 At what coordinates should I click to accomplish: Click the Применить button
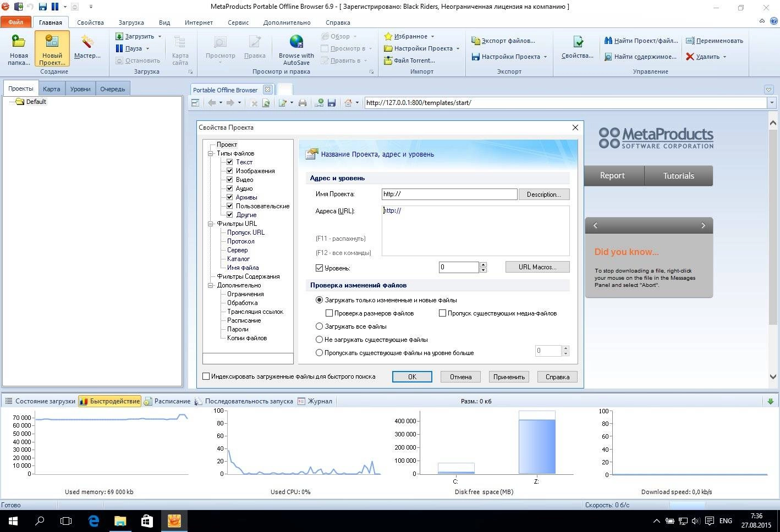click(x=509, y=377)
